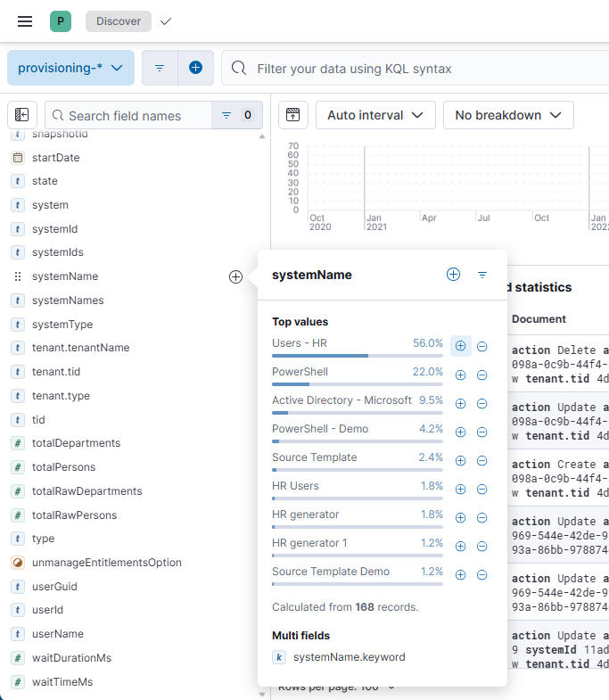
Task: Expand the Auto interval dropdown
Action: pos(375,115)
